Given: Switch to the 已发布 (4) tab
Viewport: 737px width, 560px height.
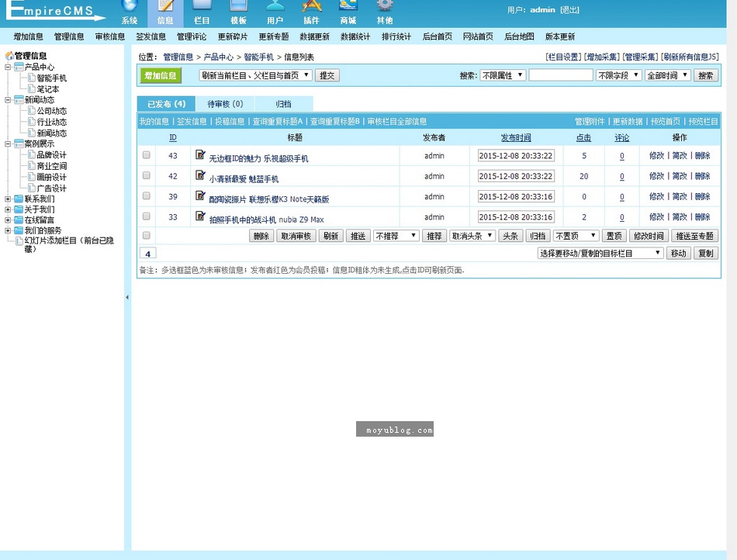Looking at the screenshot, I should click(166, 104).
